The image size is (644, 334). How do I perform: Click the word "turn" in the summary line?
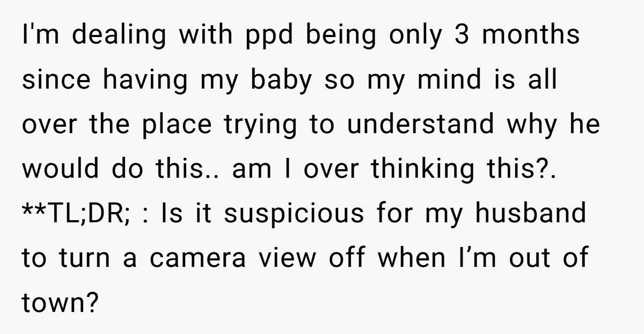(x=86, y=259)
